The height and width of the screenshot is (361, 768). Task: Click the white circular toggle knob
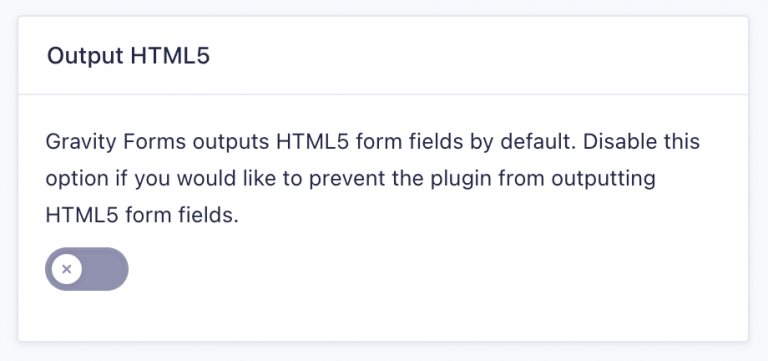67,269
